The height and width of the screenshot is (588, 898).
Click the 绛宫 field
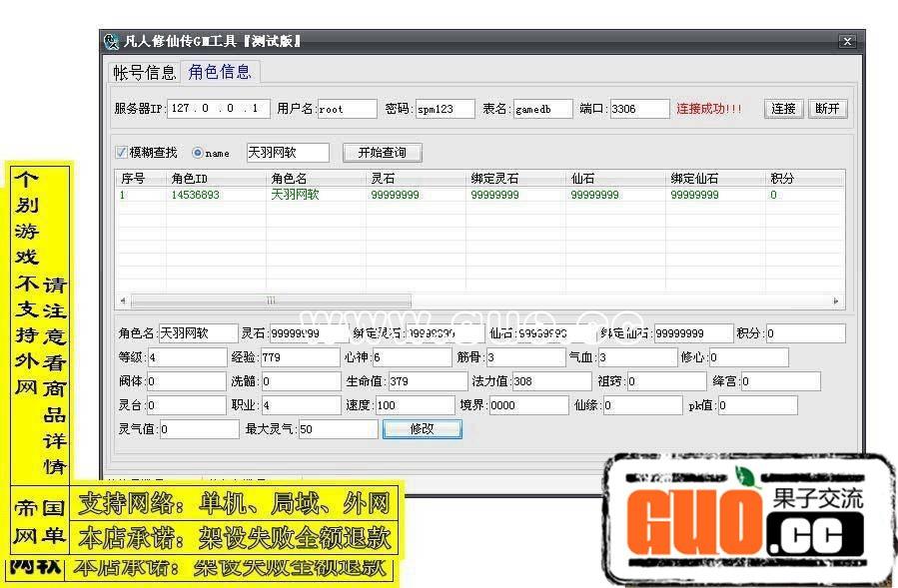[x=780, y=381]
